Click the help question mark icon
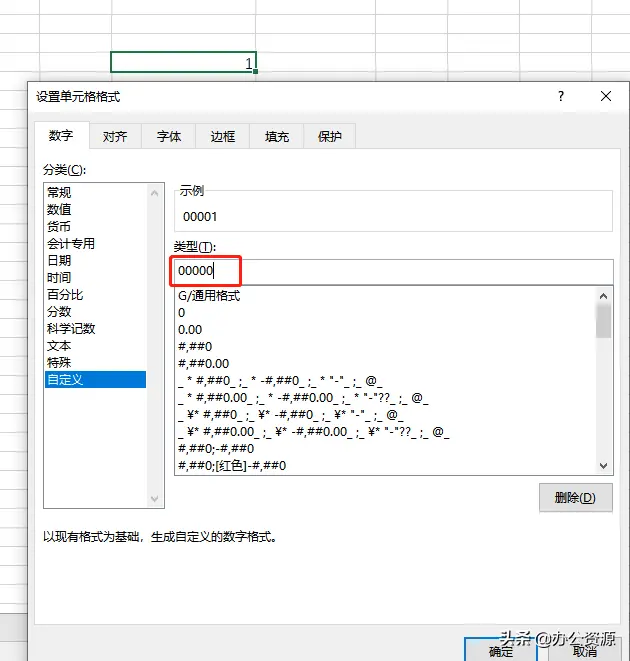Image resolution: width=630 pixels, height=661 pixels. 560,96
